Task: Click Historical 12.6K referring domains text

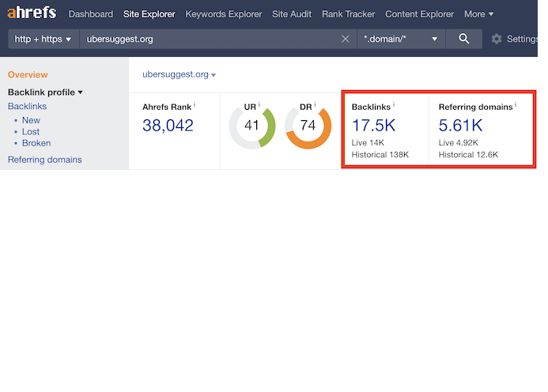Action: (468, 154)
